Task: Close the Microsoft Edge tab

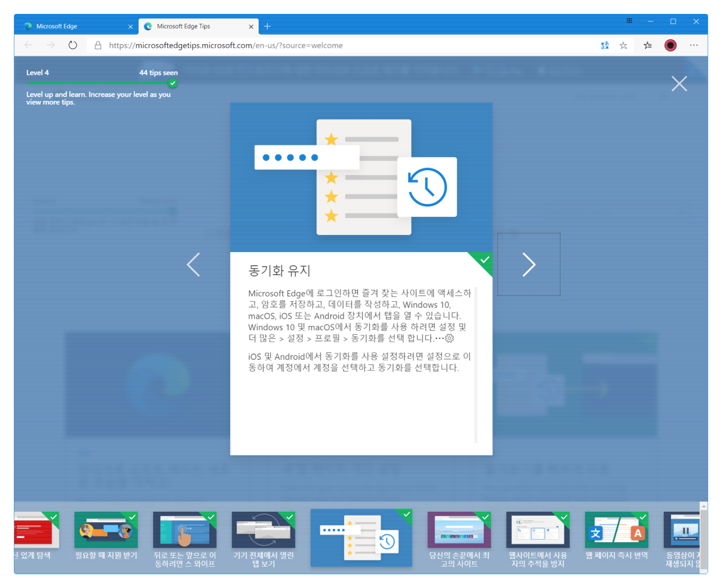Action: click(130, 26)
